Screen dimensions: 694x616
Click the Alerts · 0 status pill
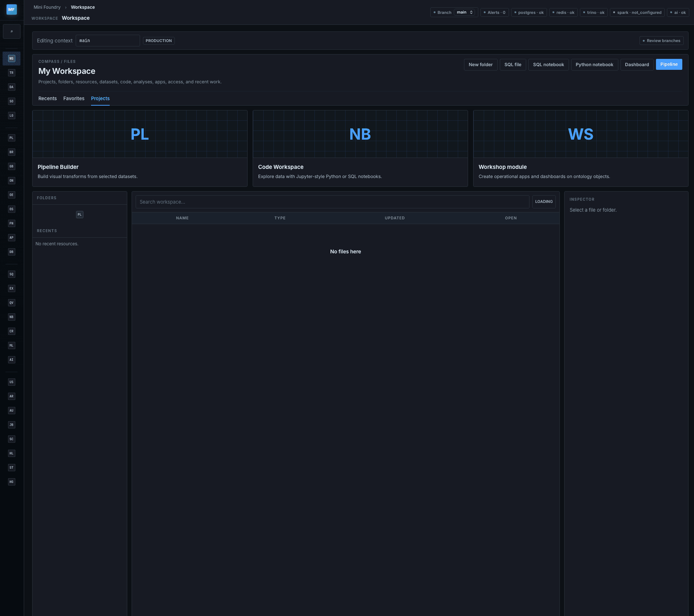[494, 12]
